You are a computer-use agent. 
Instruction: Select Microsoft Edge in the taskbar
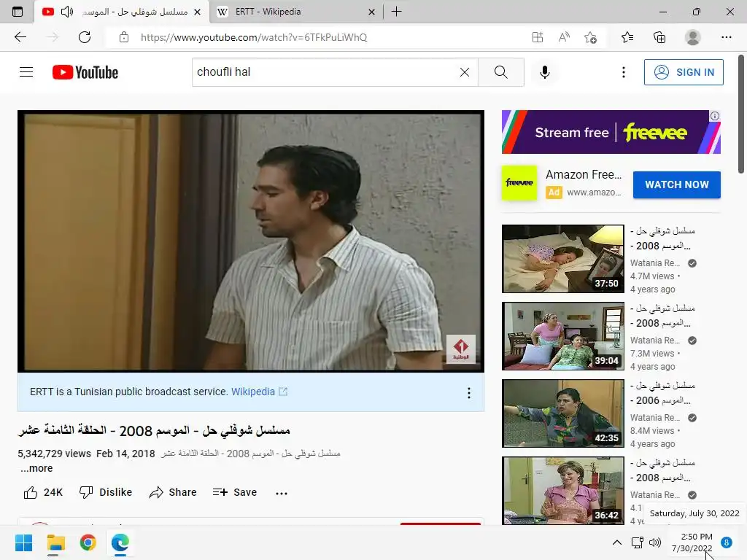(120, 542)
